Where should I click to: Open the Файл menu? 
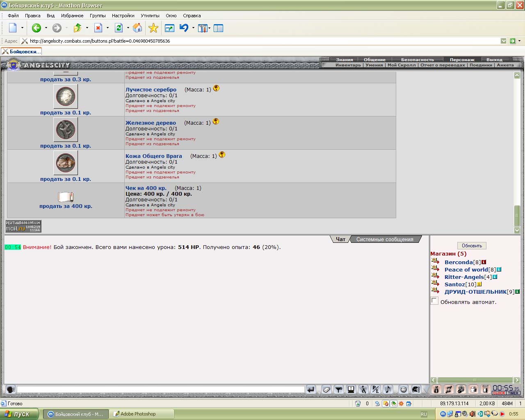(13, 16)
